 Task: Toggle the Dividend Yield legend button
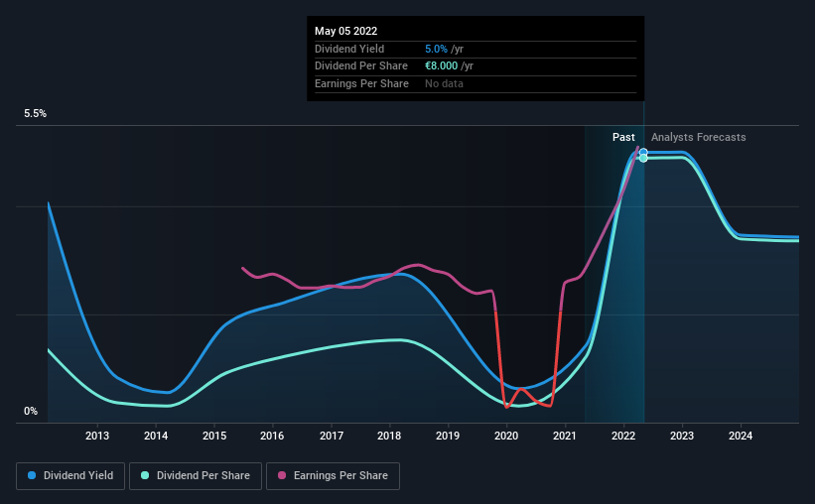coord(70,476)
